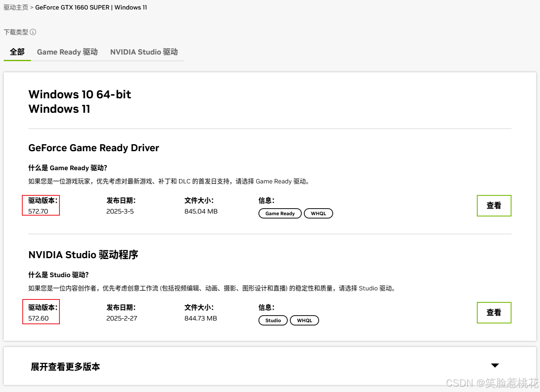Click driver version 572.60
The width and height of the screenshot is (540, 392).
tap(38, 318)
